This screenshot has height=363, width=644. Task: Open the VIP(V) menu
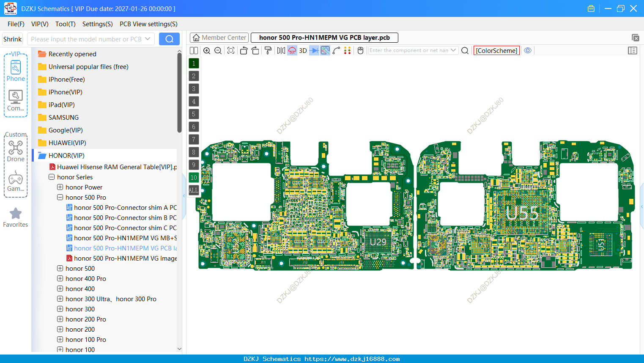point(40,24)
